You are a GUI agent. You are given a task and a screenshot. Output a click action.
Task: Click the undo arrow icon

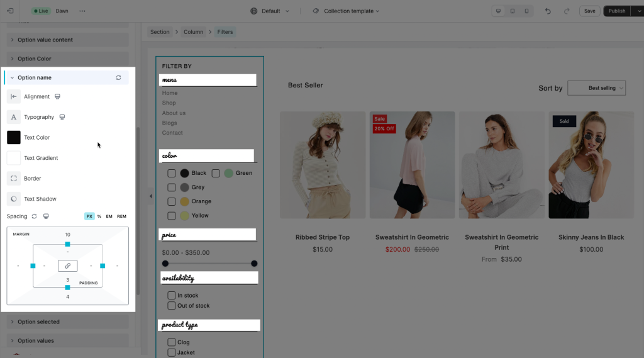548,11
